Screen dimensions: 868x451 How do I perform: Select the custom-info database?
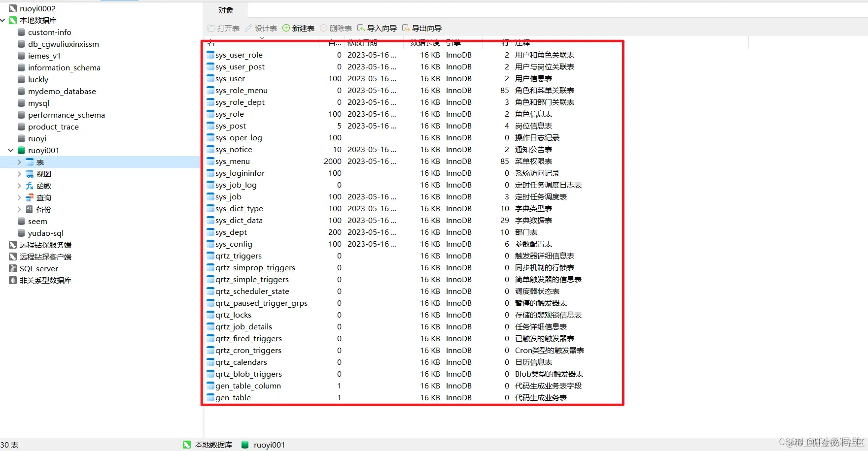pos(50,32)
